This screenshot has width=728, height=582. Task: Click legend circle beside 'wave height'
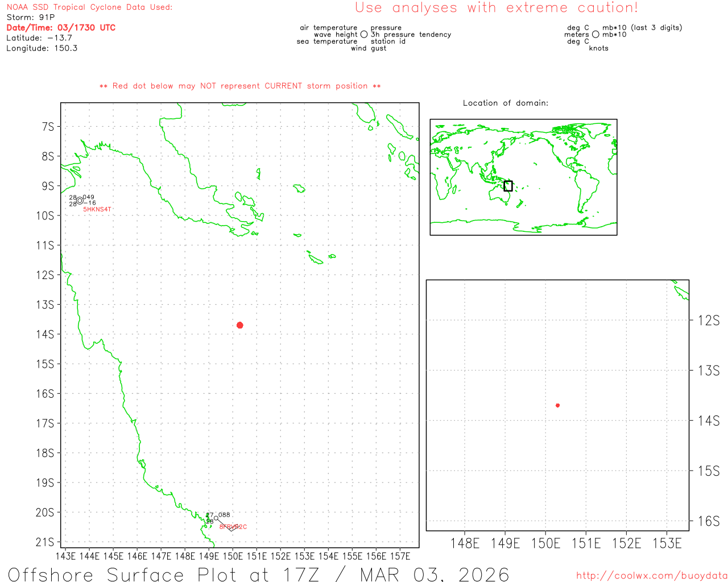tap(364, 35)
